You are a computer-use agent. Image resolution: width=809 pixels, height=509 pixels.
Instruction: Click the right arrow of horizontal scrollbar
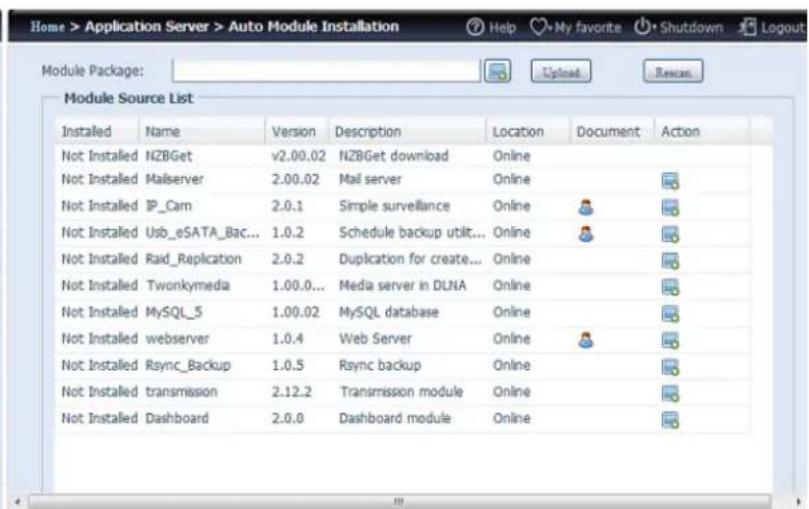click(799, 501)
